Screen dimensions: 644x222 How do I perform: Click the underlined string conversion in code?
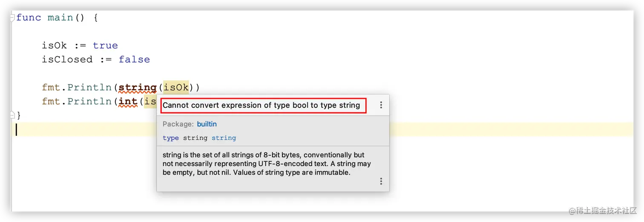point(137,87)
